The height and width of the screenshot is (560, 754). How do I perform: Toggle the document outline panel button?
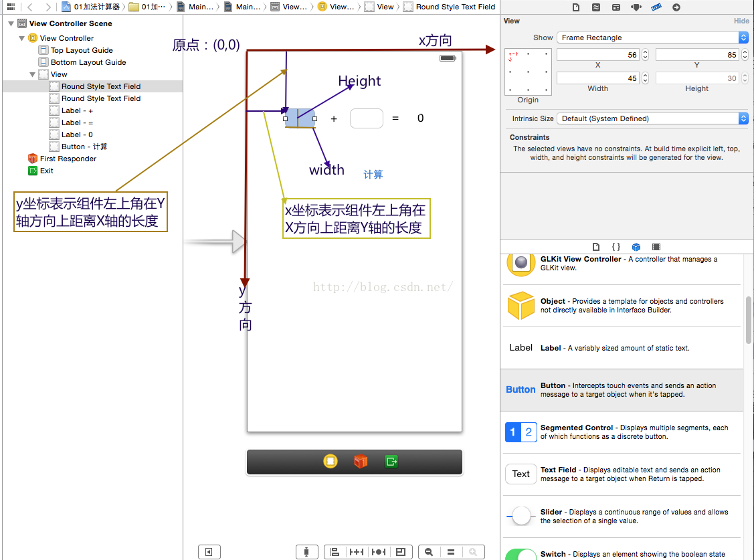tap(209, 552)
